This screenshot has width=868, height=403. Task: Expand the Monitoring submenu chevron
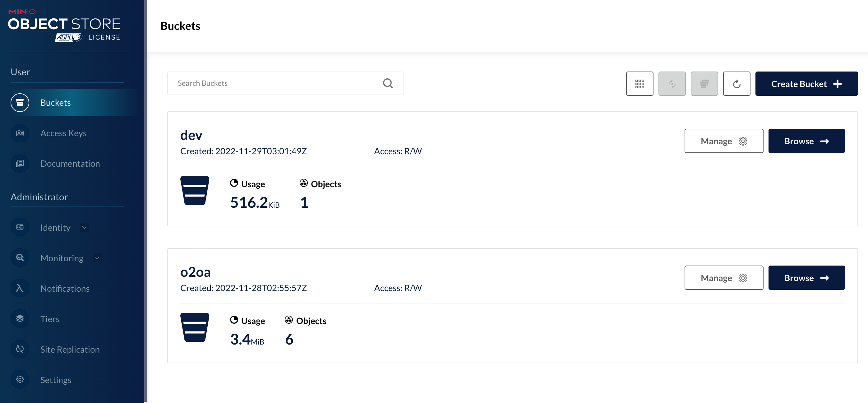point(97,258)
